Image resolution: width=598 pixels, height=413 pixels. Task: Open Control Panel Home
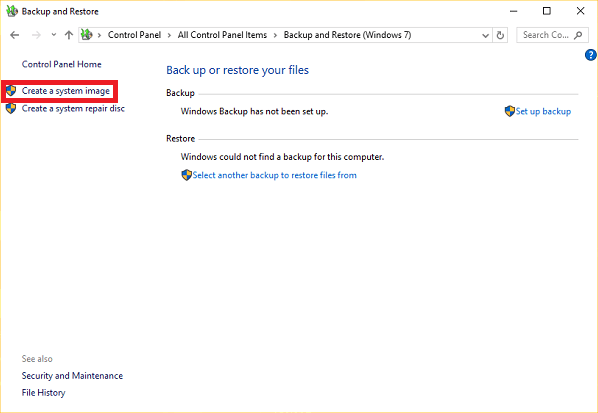(x=61, y=64)
